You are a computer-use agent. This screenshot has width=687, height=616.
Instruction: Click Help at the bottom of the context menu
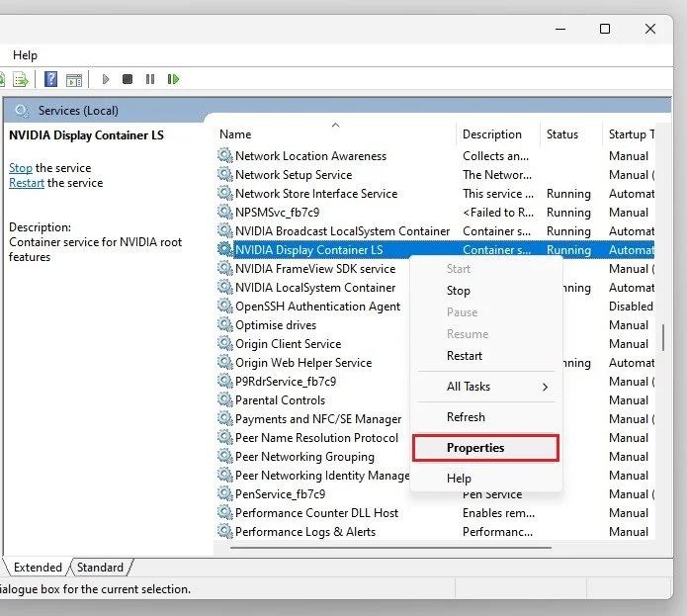(x=459, y=479)
